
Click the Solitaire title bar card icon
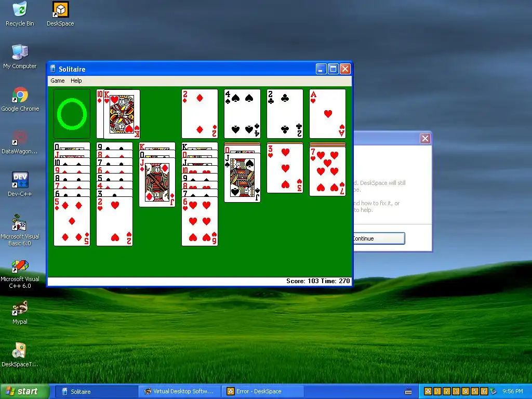[53, 69]
